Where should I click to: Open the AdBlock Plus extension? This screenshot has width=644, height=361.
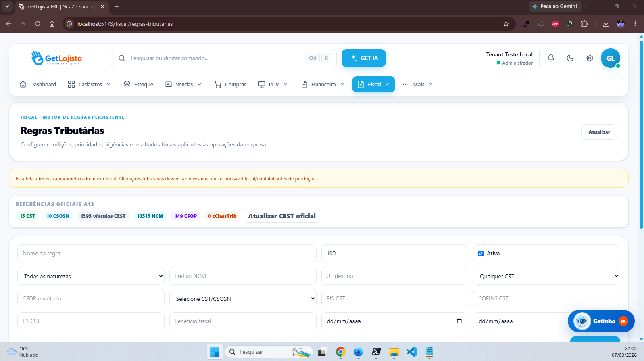click(x=555, y=24)
